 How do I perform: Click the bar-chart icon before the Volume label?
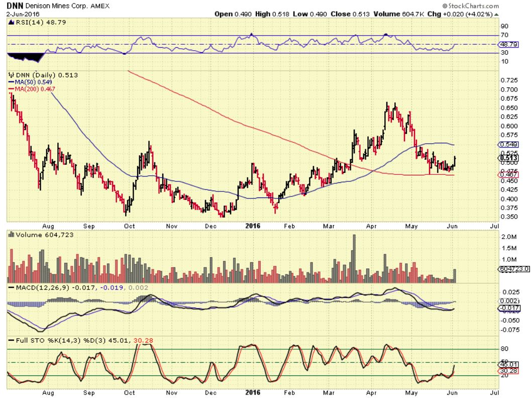pos(11,235)
